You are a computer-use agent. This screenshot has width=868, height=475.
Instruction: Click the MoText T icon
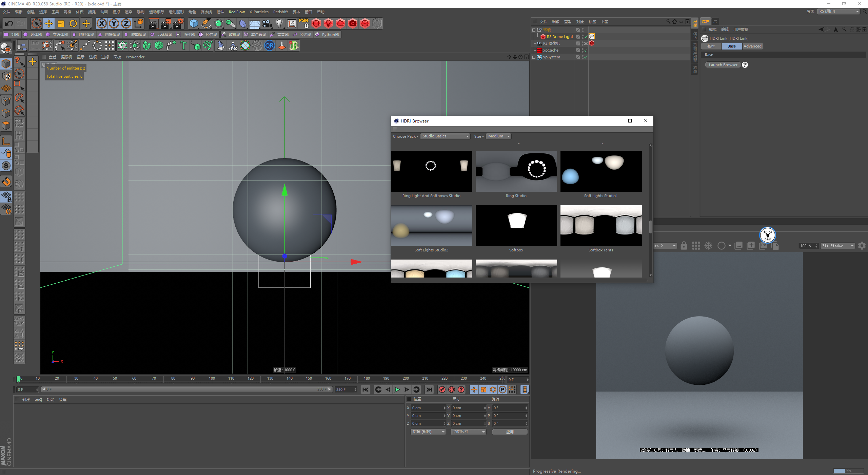pyautogui.click(x=183, y=45)
